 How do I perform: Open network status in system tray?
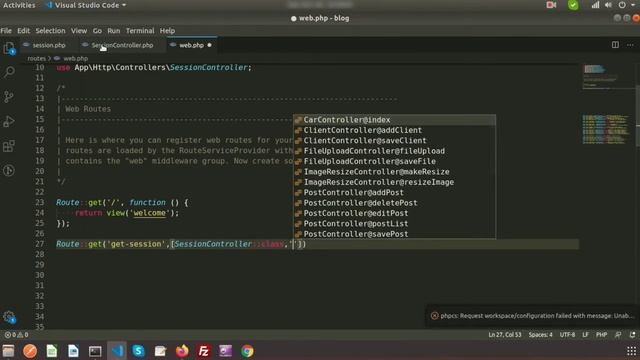(595, 5)
